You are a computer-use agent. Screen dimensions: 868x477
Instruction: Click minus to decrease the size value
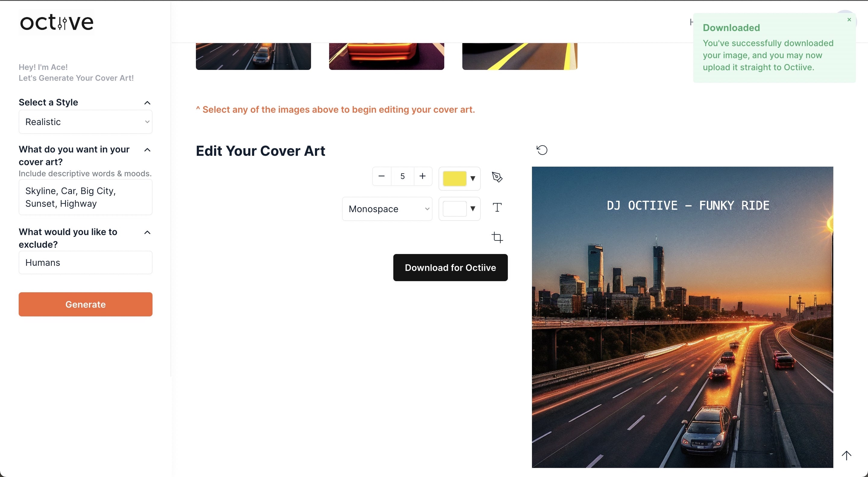click(382, 176)
